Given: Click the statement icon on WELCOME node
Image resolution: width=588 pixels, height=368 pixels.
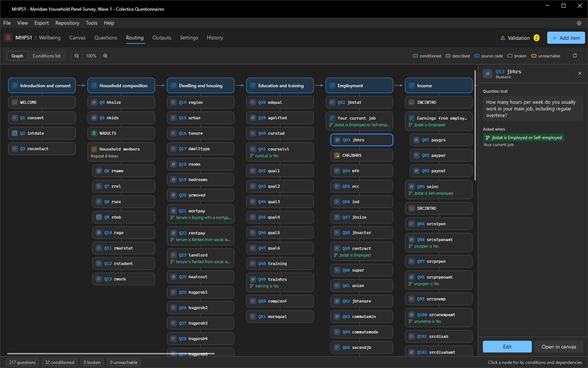Looking at the screenshot, I should point(15,102).
